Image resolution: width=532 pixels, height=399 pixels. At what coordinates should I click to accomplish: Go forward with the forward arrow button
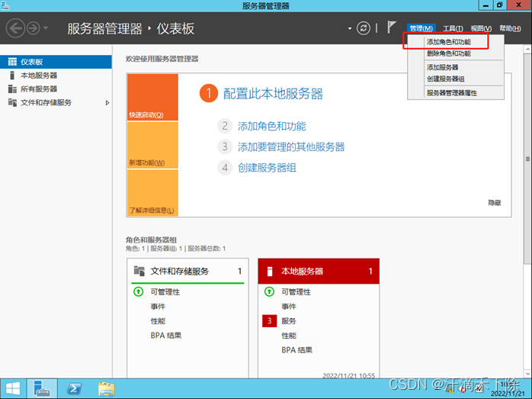coord(34,28)
